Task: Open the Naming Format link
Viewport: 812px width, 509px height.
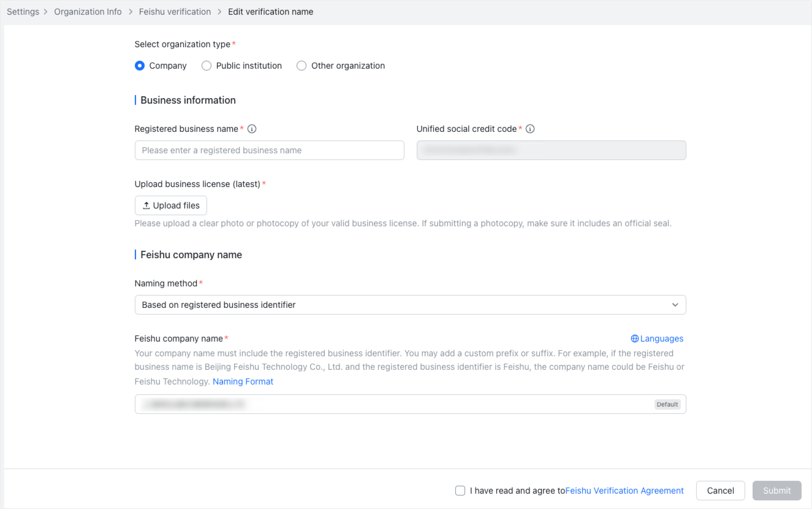Action: 243,381
